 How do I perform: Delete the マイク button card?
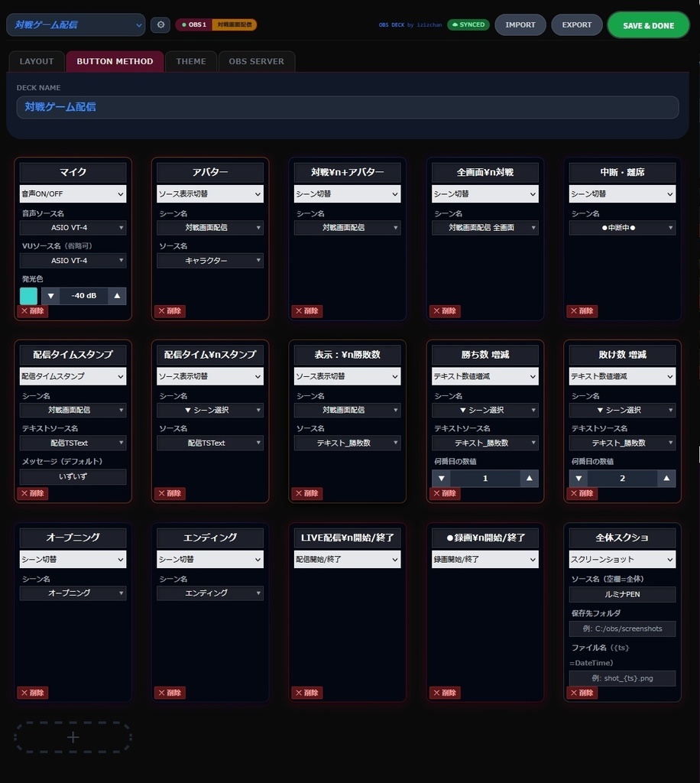pyautogui.click(x=31, y=310)
